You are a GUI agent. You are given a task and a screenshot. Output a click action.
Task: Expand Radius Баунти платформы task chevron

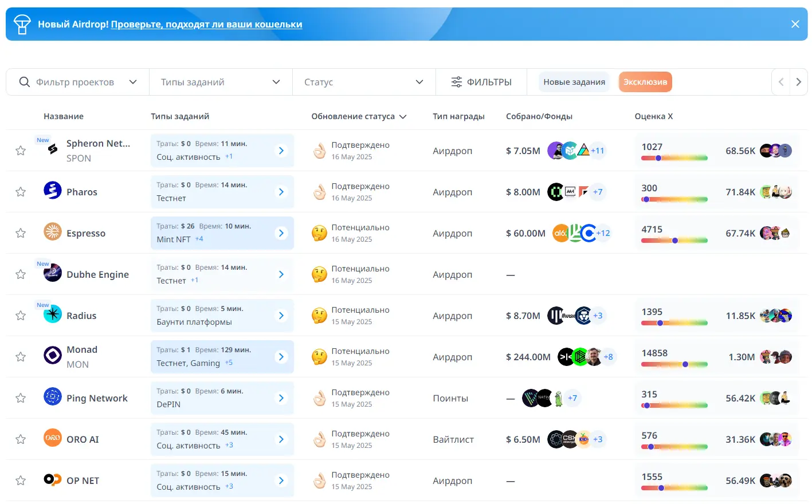click(281, 316)
